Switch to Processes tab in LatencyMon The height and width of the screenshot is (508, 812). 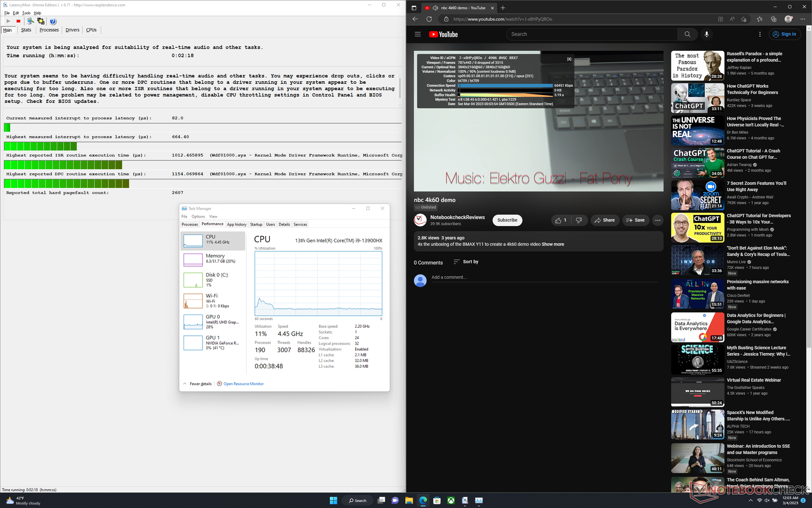click(49, 30)
